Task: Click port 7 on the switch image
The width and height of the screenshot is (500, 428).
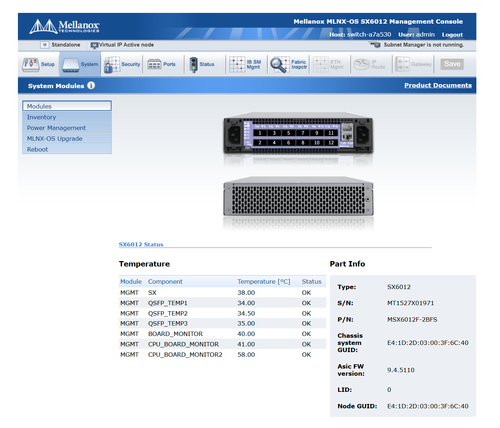Action: [303, 133]
